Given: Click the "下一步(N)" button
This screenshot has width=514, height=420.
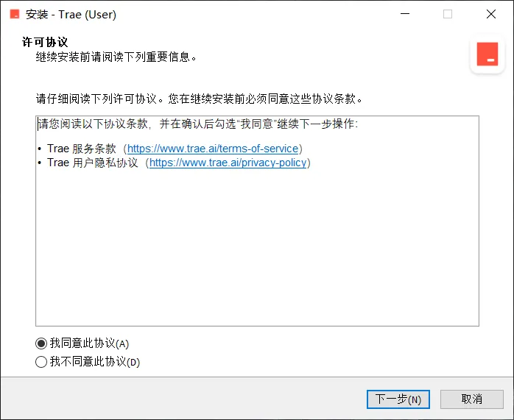Looking at the screenshot, I should pos(398,399).
